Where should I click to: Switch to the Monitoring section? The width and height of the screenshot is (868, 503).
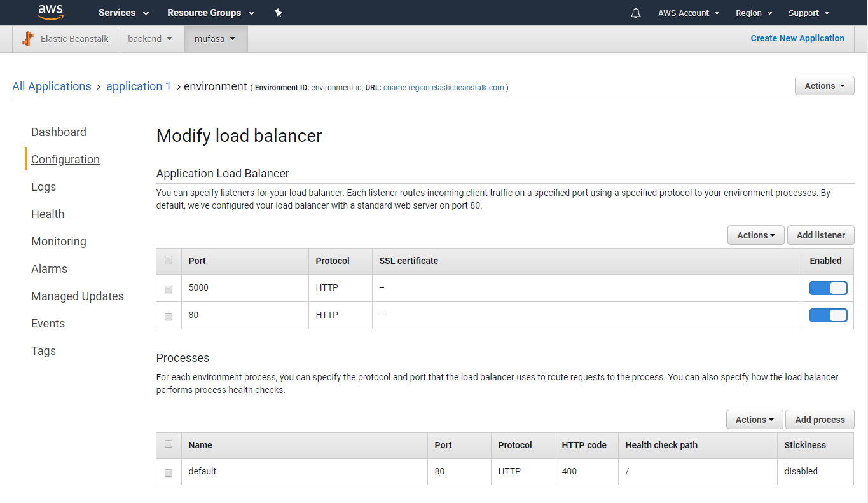pos(59,241)
